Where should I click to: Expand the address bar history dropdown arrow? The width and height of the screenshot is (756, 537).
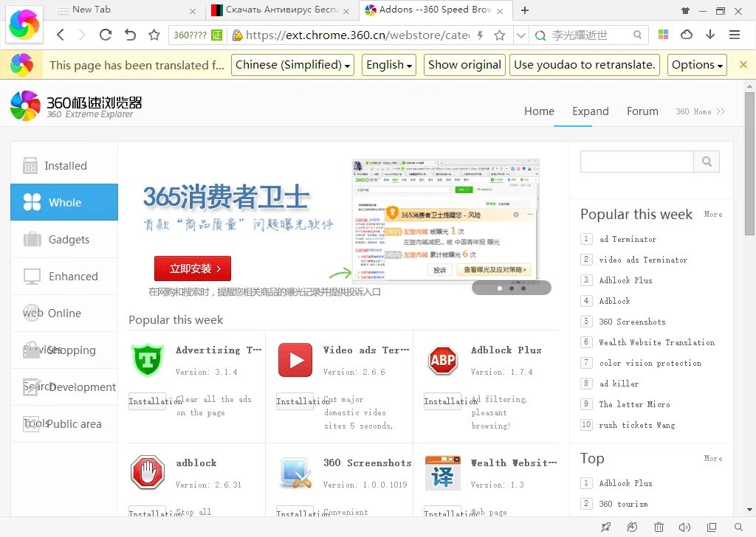tap(520, 35)
